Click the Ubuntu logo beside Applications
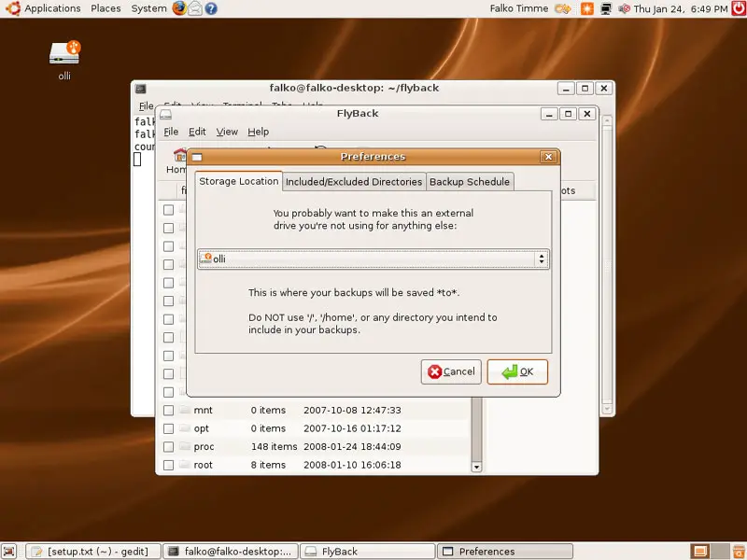Screen dimensions: 747x560 pyautogui.click(x=12, y=8)
